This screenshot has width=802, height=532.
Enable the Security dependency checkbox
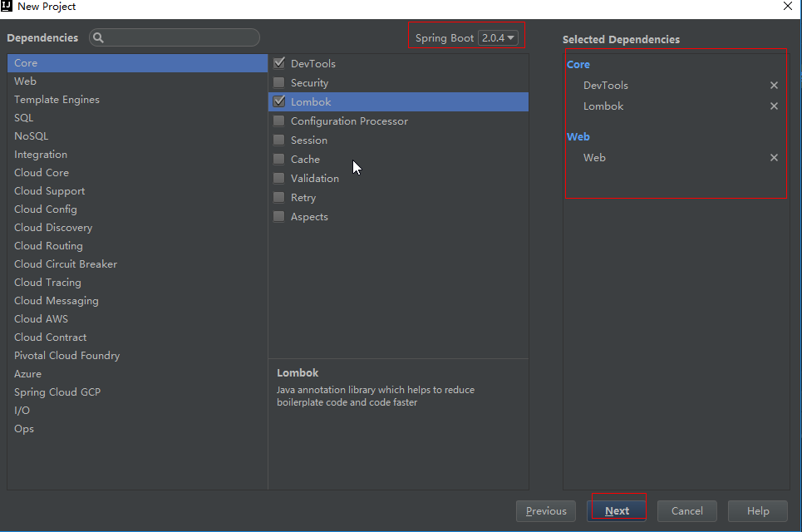click(x=278, y=82)
